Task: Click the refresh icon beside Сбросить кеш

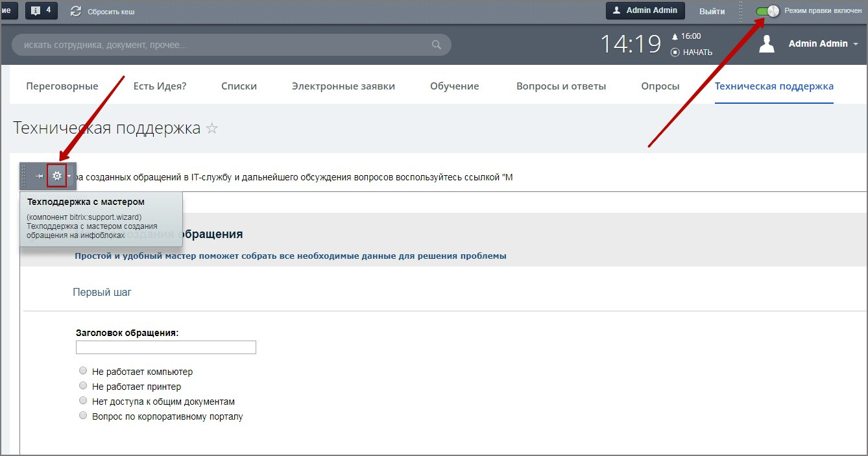Action: pyautogui.click(x=76, y=11)
